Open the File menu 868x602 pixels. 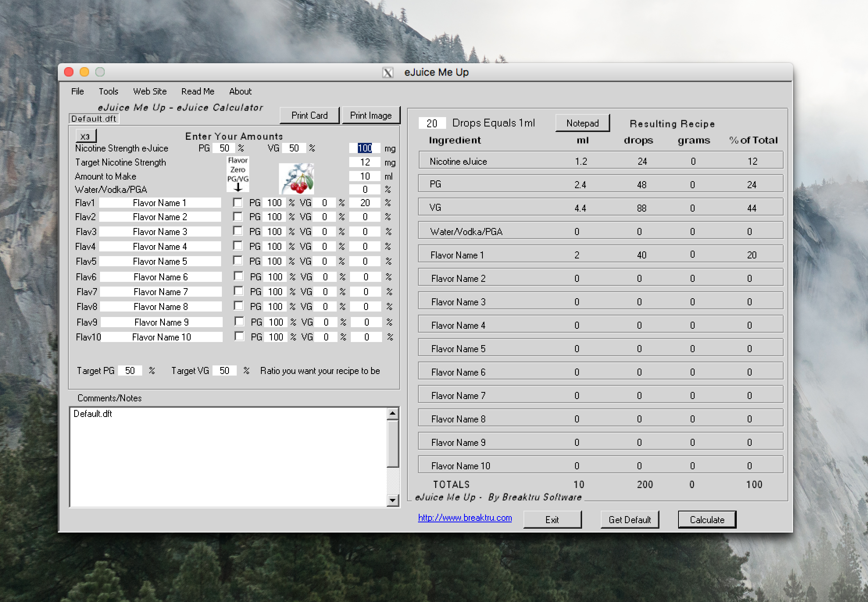[77, 91]
